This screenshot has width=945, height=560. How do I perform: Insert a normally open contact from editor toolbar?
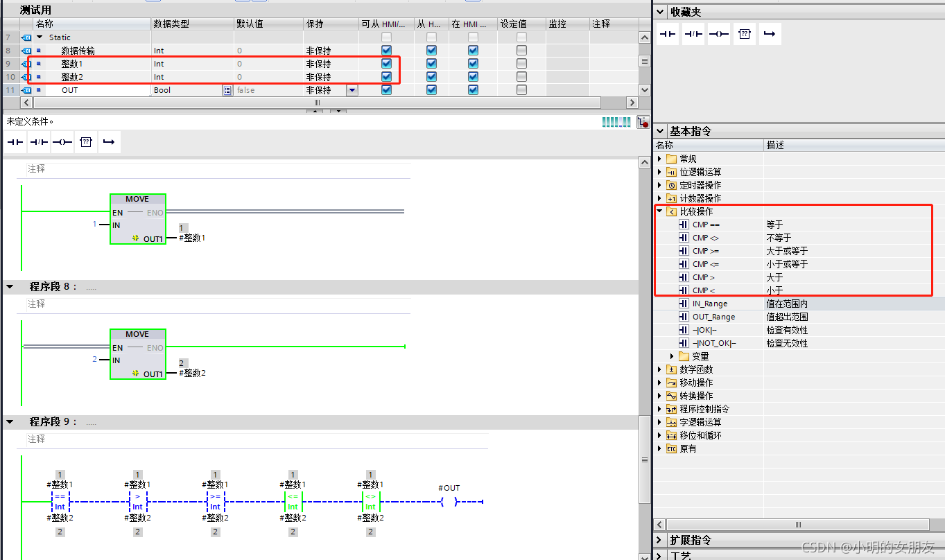click(15, 142)
